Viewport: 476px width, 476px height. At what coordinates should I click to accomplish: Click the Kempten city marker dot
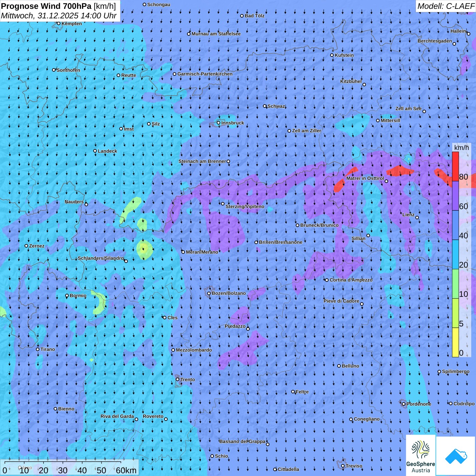[x=58, y=23]
